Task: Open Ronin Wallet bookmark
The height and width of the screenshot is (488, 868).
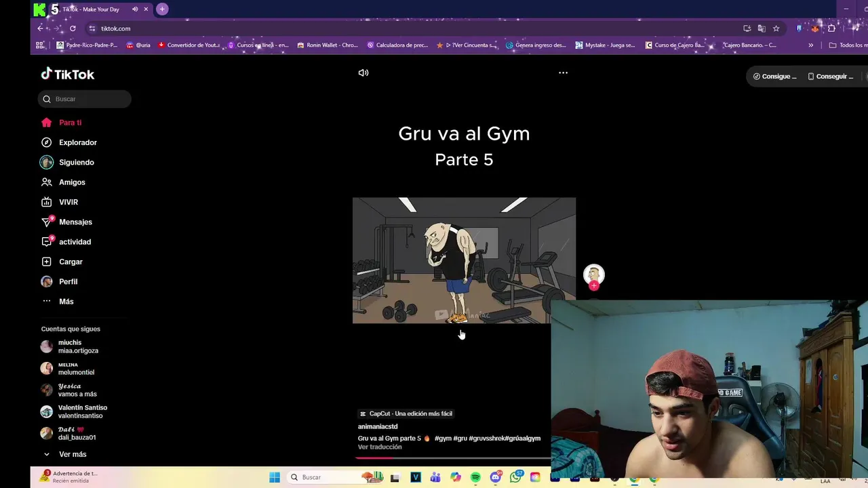Action: [328, 45]
